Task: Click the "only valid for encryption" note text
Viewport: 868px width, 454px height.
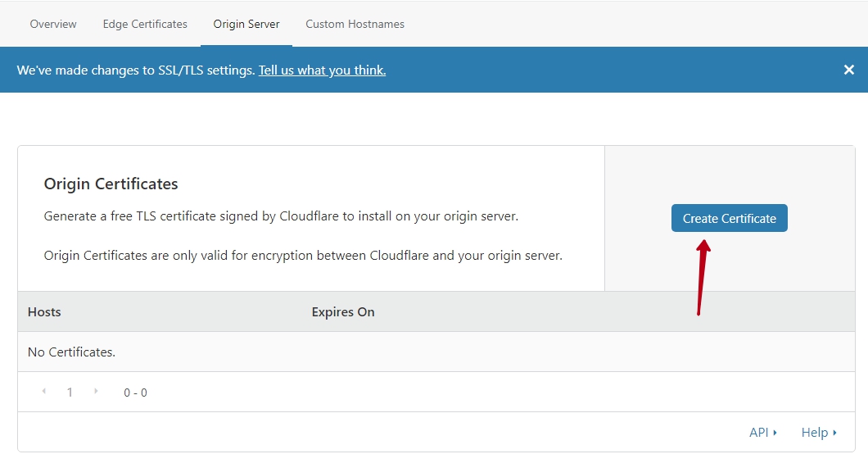Action: pyautogui.click(x=303, y=255)
